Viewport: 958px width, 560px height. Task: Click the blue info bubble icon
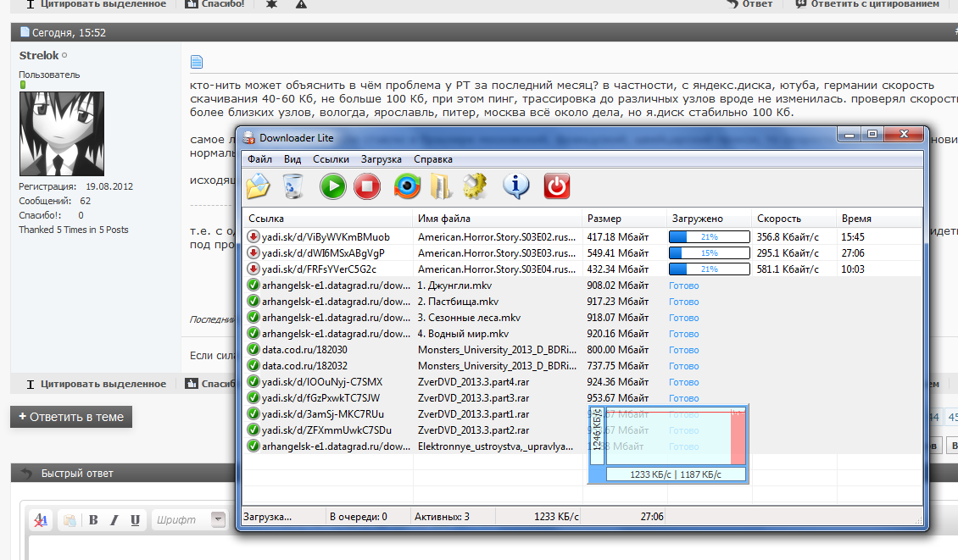point(515,186)
